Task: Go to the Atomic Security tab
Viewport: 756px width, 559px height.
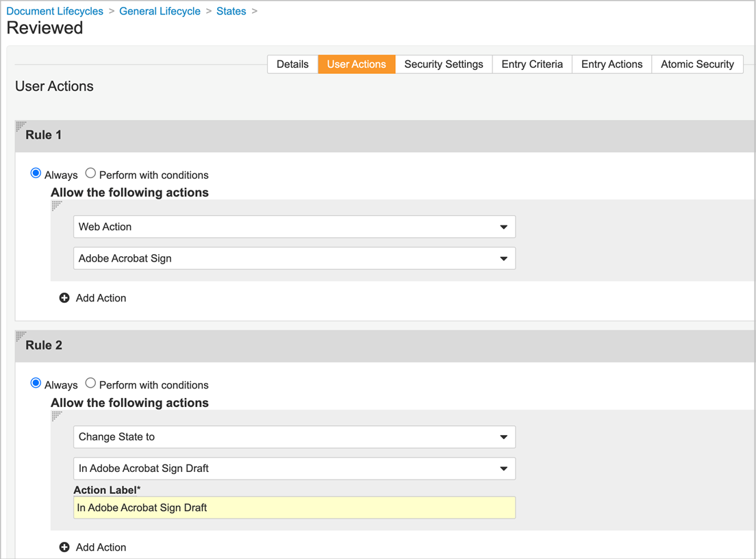Action: click(x=696, y=64)
